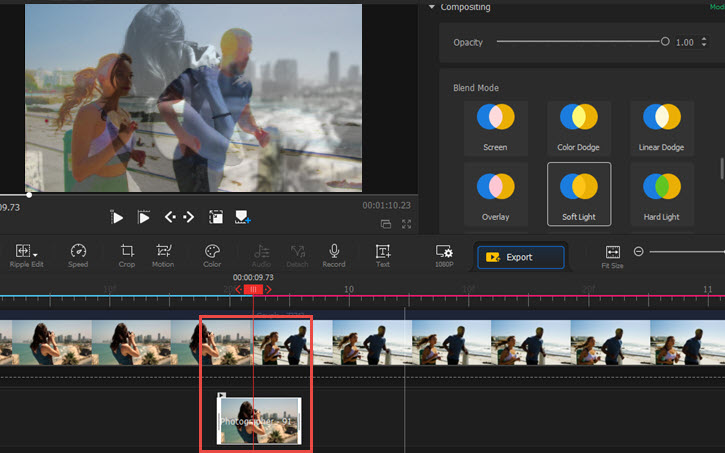Select the Overlay blend mode
This screenshot has width=725, height=453.
click(x=495, y=193)
